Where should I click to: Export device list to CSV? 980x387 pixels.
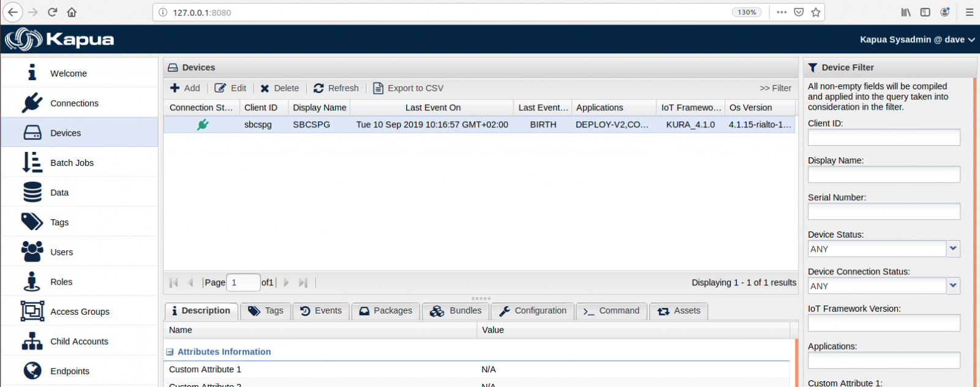[x=408, y=88]
